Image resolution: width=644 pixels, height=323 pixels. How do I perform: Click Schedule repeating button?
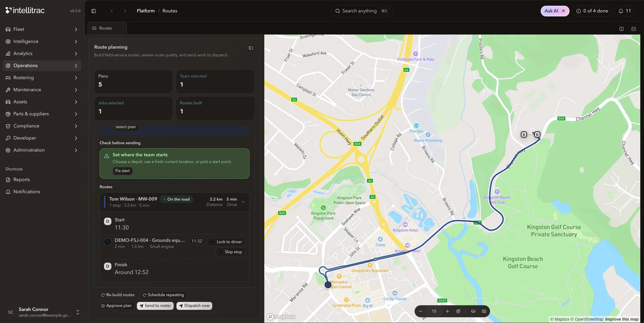(163, 295)
